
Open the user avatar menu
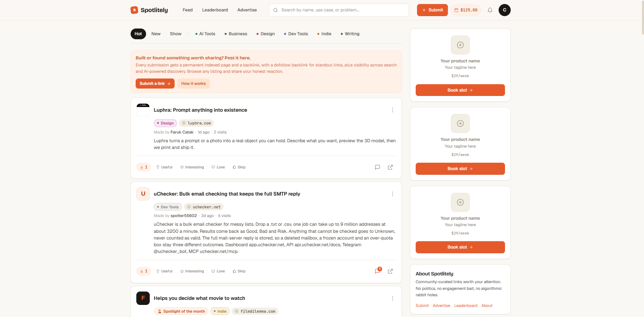(x=504, y=10)
